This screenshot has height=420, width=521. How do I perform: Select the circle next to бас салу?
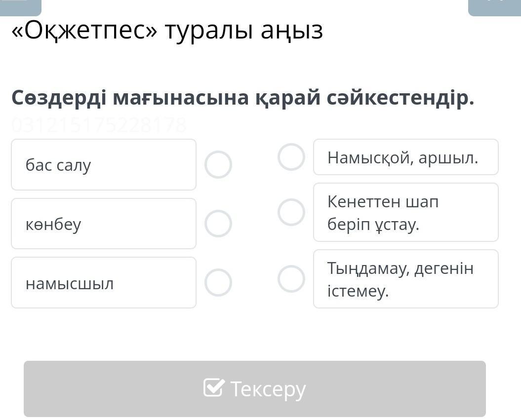point(218,165)
